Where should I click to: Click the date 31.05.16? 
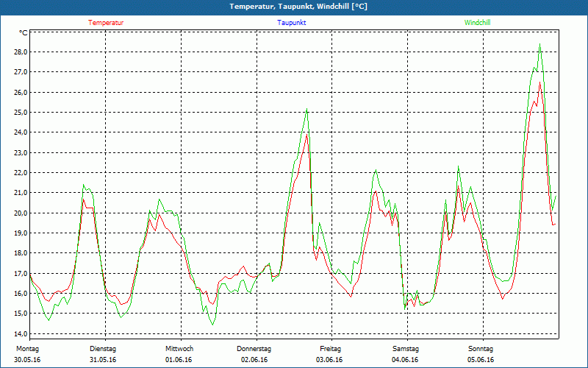click(x=103, y=360)
